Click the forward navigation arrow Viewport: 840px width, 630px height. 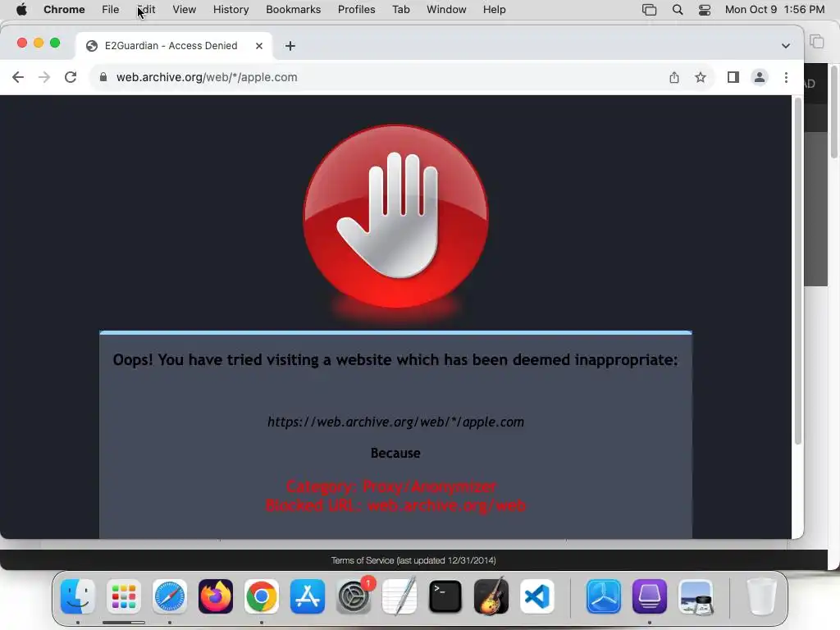coord(44,77)
